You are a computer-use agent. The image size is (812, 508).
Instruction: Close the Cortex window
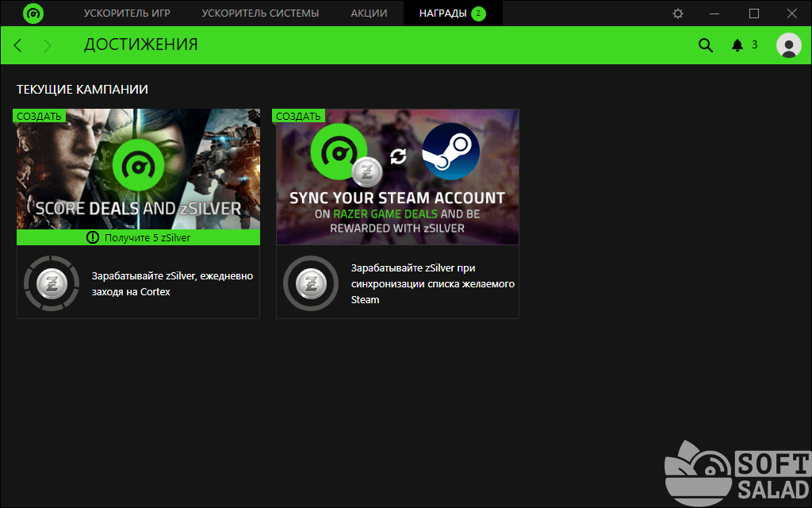[792, 13]
